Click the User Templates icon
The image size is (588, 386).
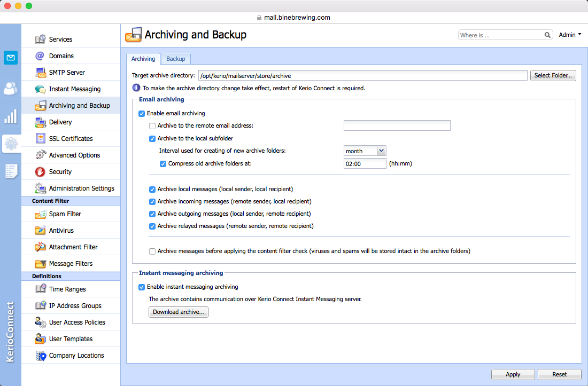40,339
